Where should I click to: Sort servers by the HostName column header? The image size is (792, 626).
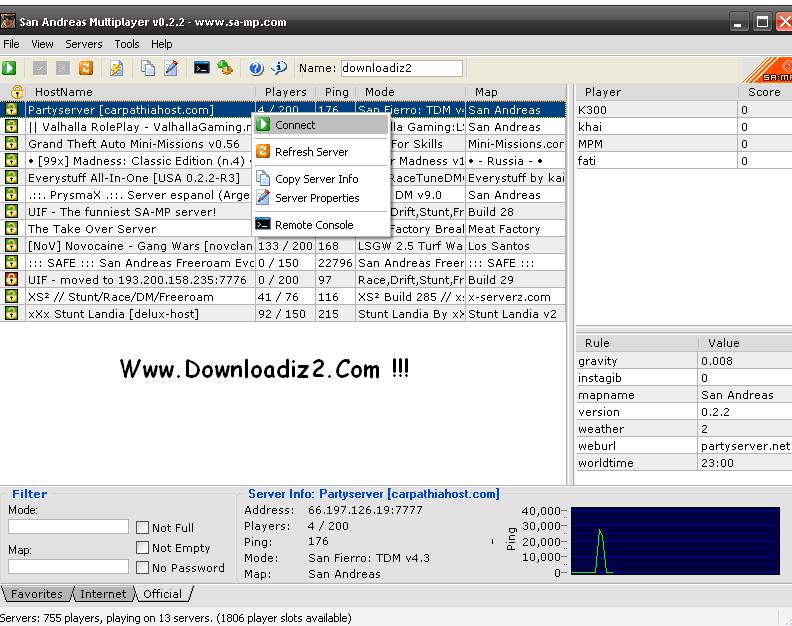(139, 91)
